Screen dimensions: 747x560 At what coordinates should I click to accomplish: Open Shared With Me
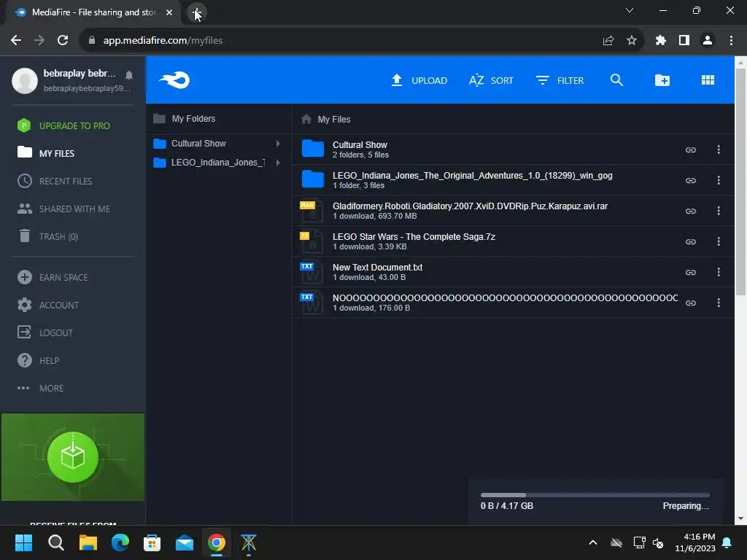click(x=64, y=209)
